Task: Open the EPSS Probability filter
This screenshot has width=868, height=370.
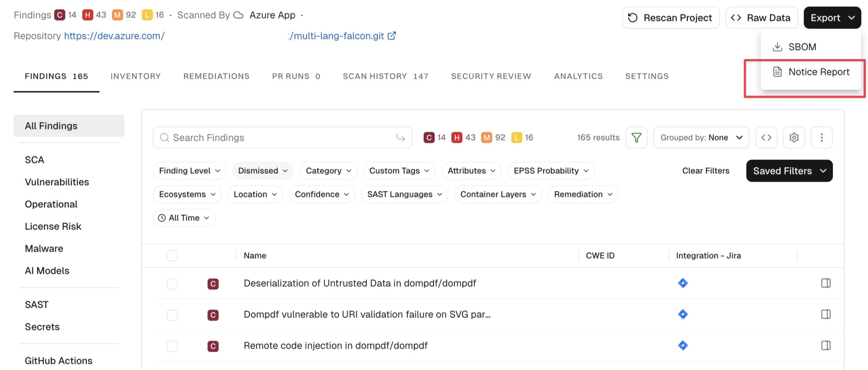Action: click(551, 171)
